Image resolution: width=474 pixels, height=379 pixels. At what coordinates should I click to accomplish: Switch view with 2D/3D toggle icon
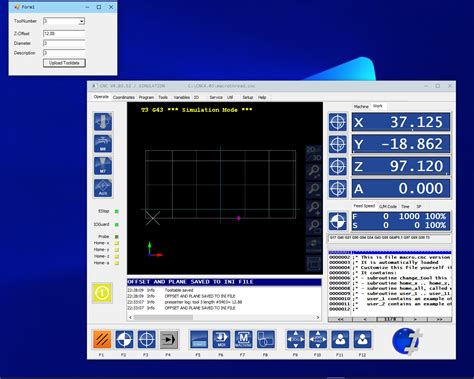point(314,153)
